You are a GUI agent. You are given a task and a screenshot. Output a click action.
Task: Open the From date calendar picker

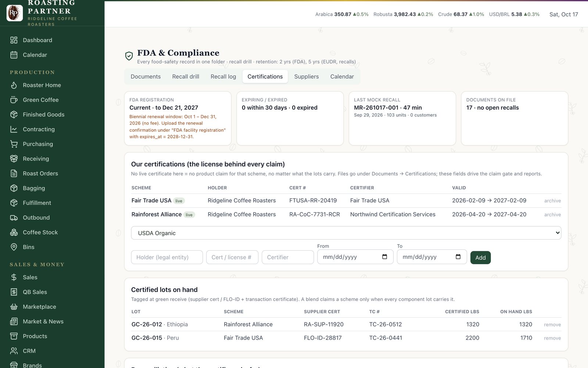[x=384, y=257]
